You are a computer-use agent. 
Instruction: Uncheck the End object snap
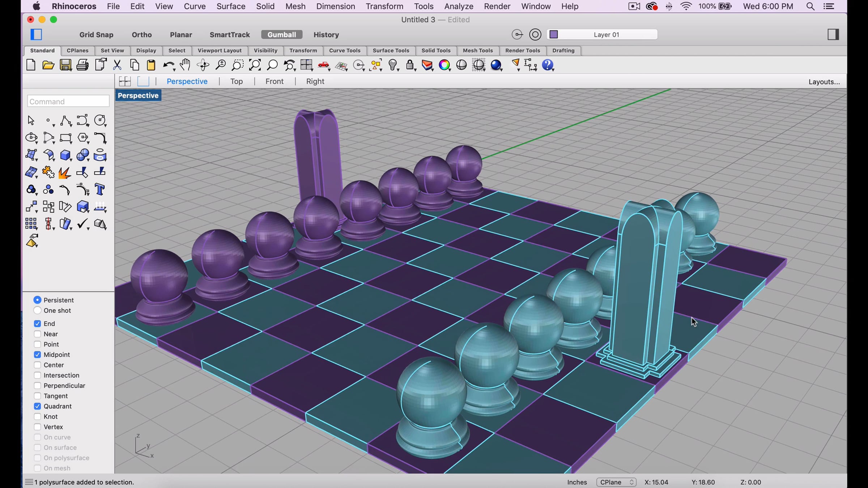pyautogui.click(x=37, y=324)
